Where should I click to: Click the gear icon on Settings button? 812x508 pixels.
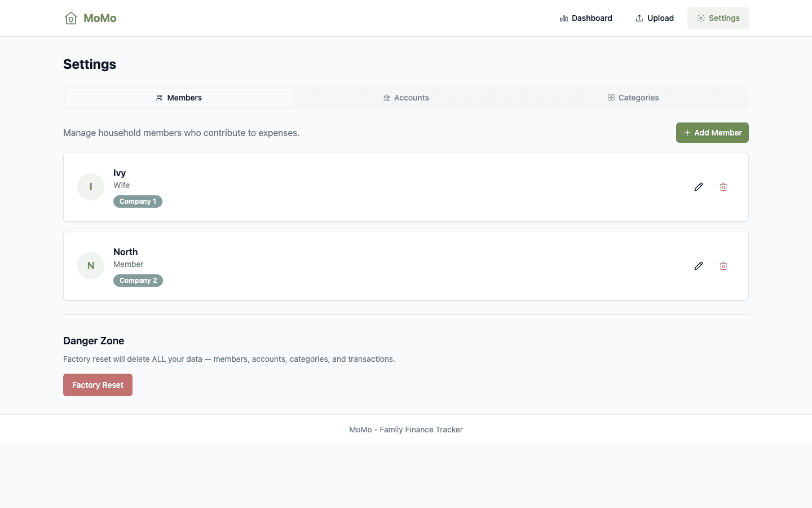tap(700, 17)
